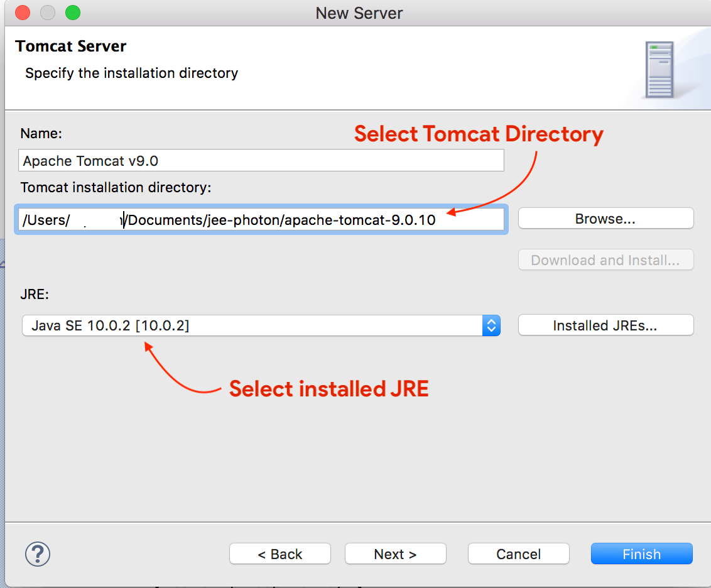Click the New Server title bar

coord(359,13)
